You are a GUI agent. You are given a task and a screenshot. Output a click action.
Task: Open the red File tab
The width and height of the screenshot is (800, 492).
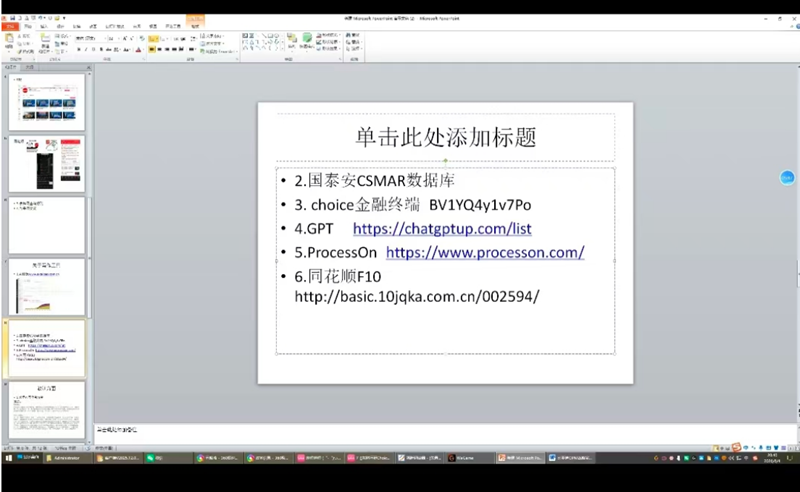pos(10,26)
